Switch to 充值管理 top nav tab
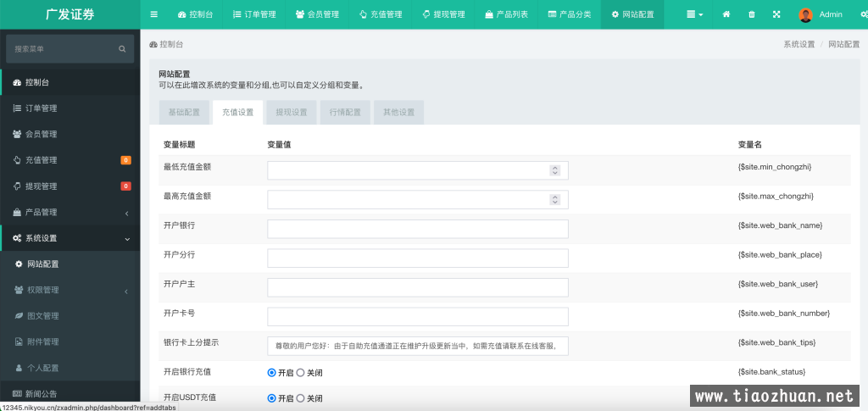The image size is (868, 411). (x=381, y=14)
